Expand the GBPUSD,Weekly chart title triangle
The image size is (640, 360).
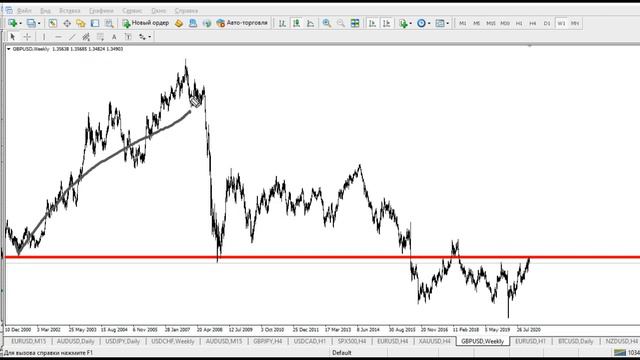tap(9, 49)
